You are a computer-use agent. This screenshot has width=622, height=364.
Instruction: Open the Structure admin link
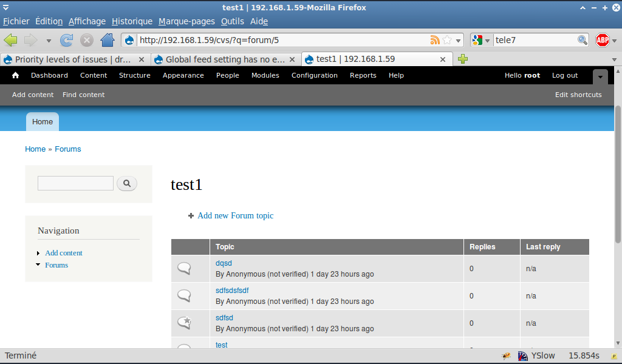(135, 75)
